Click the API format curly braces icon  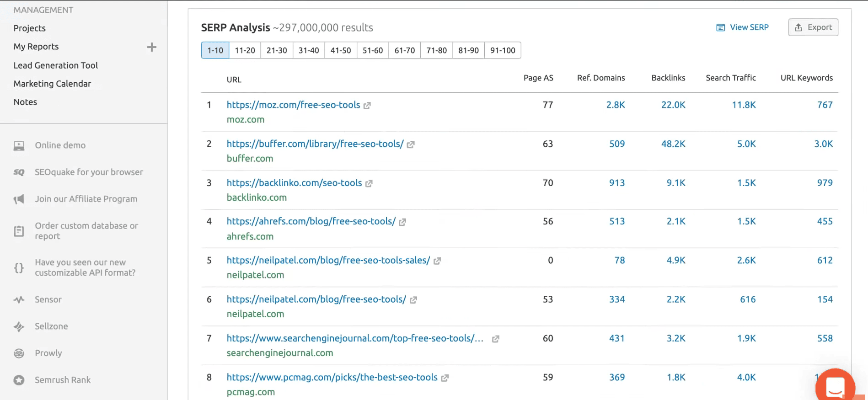point(19,268)
